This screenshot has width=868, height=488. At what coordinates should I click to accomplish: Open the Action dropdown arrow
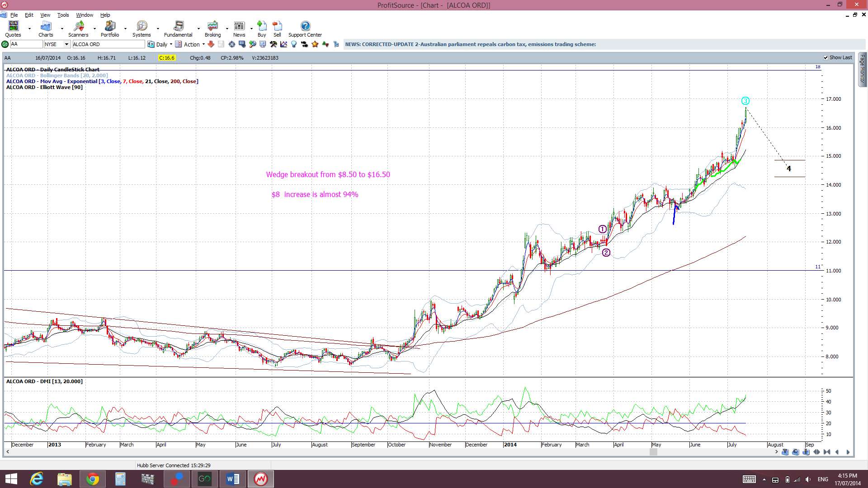pos(203,44)
